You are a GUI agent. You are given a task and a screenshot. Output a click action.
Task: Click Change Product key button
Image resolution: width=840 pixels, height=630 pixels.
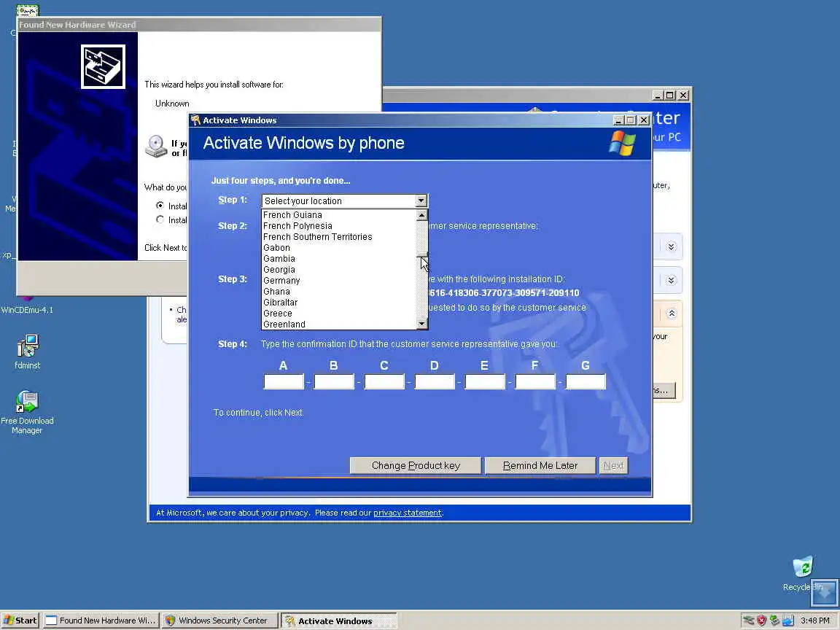click(x=416, y=465)
